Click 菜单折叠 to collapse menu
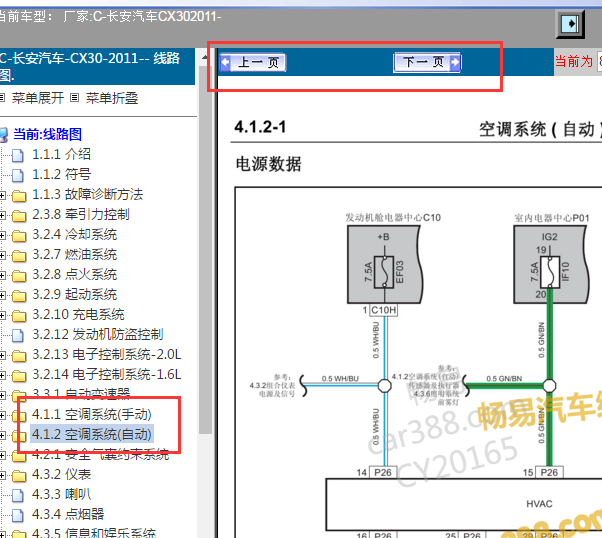This screenshot has height=538, width=602. (x=112, y=98)
